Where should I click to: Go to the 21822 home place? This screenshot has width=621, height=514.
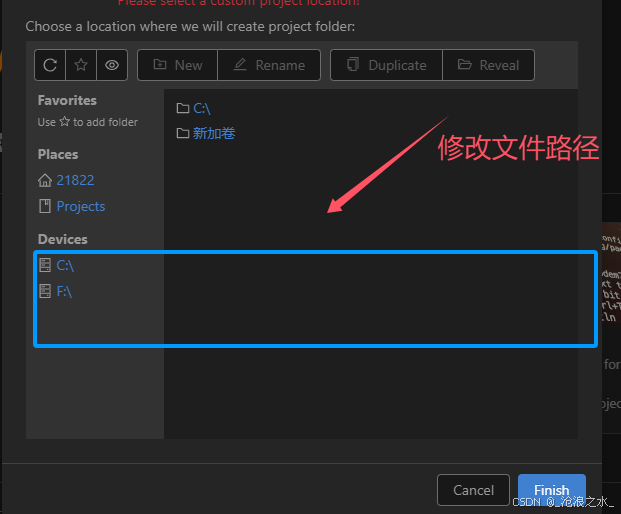75,180
